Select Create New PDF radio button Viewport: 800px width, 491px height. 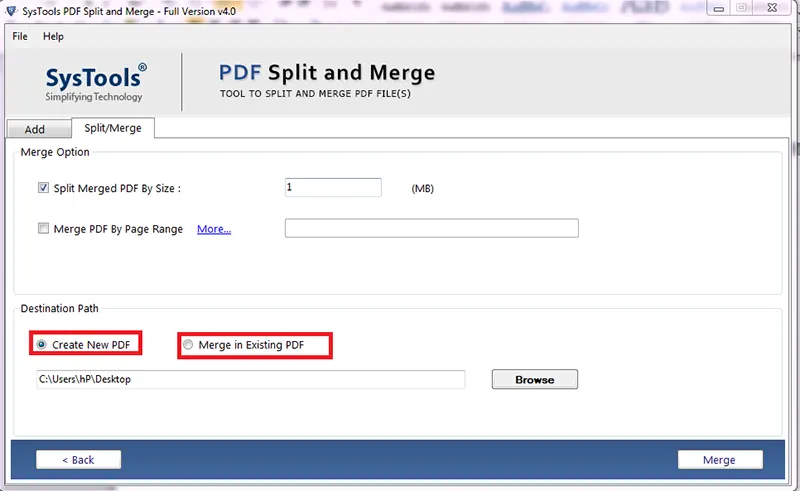[x=42, y=345]
